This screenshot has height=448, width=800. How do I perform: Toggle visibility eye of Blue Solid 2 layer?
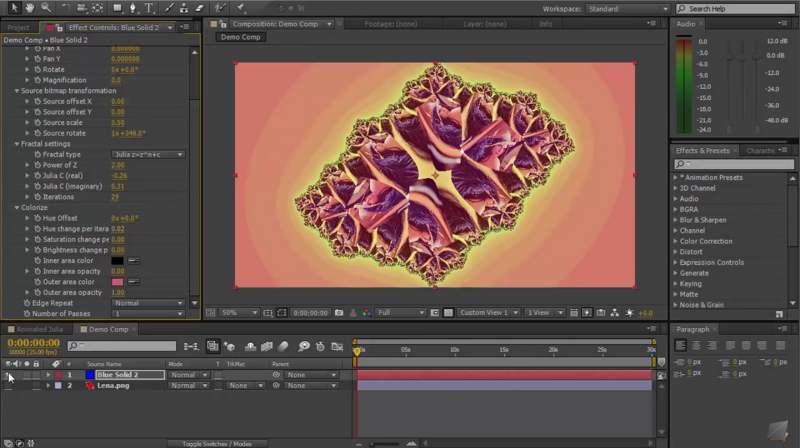tap(9, 375)
